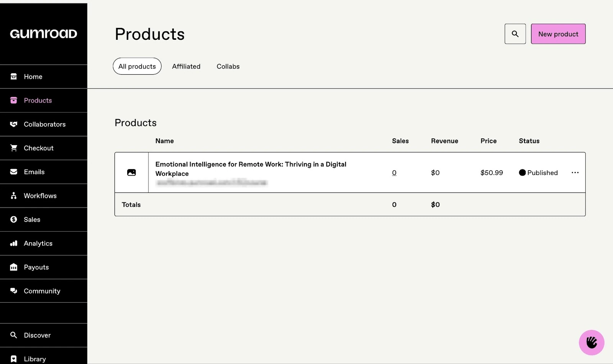Click the large Products page heading

150,34
